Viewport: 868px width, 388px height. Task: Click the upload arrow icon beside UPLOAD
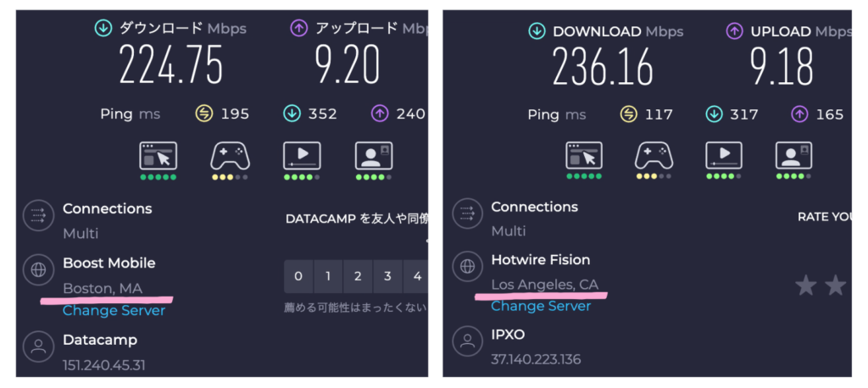point(734,31)
